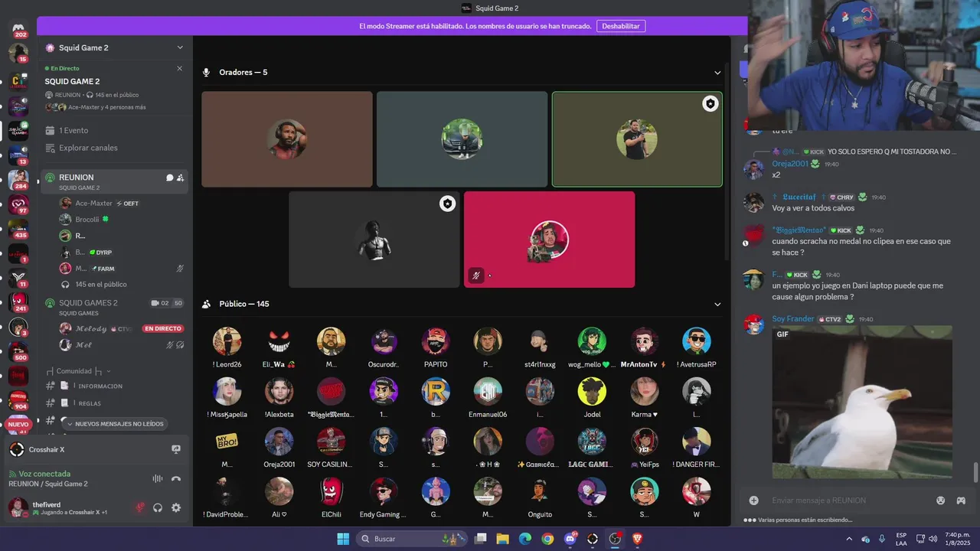Screen dimensions: 980x551
Task: Disconnect from voice with hang-up icon
Action: (x=176, y=478)
